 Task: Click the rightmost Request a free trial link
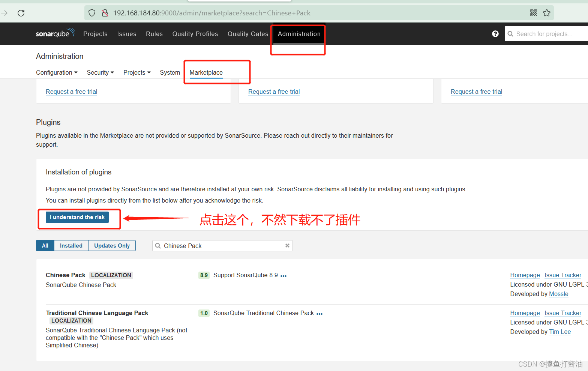477,92
